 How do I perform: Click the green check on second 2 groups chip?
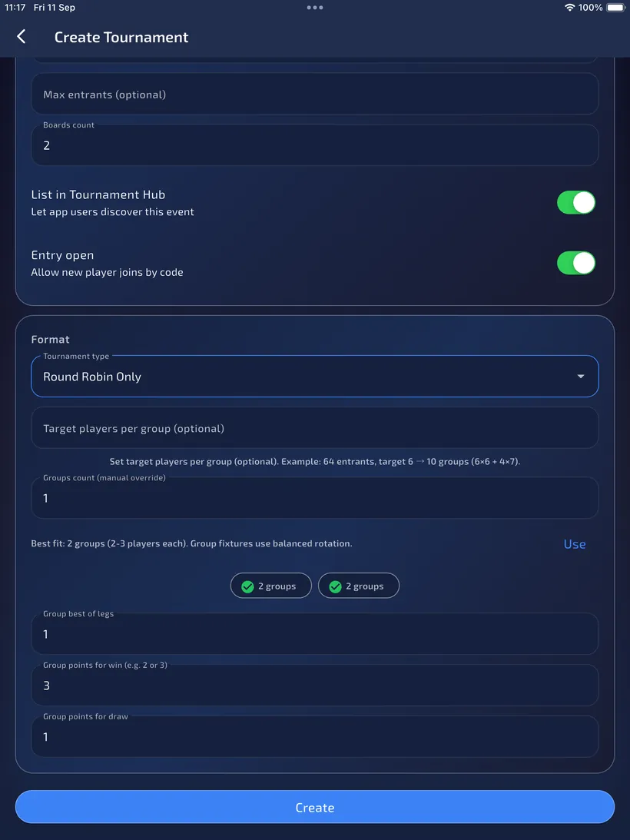point(335,586)
